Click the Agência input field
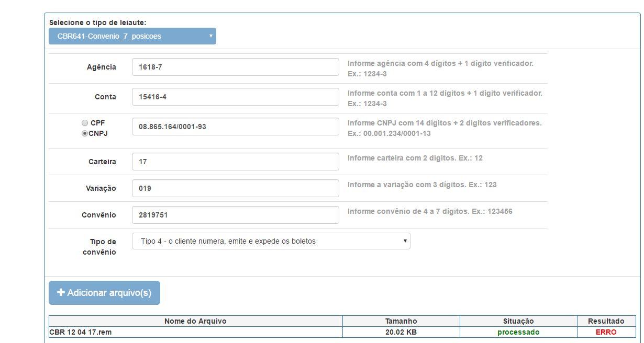The image size is (644, 343). click(236, 67)
